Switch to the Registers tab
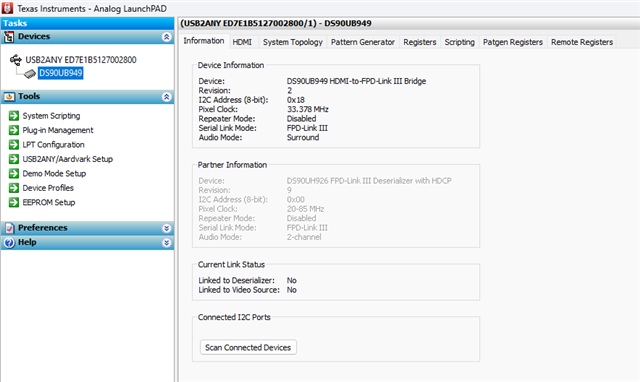This screenshot has height=382, width=640. [420, 42]
